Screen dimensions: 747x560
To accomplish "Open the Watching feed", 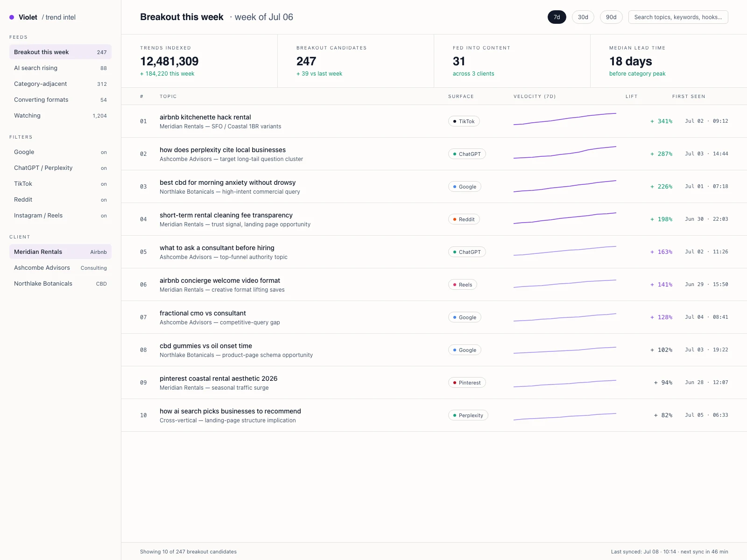I will 60,115.
